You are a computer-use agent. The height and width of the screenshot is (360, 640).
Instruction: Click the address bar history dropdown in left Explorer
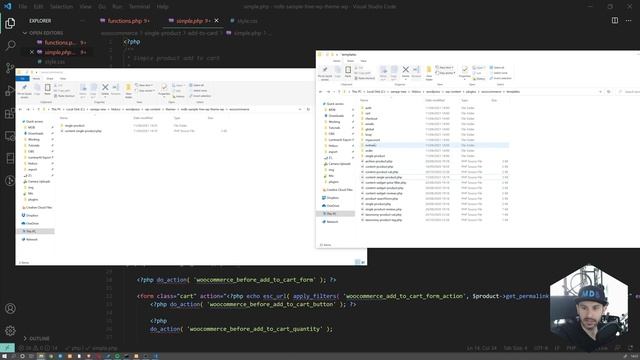click(300, 109)
